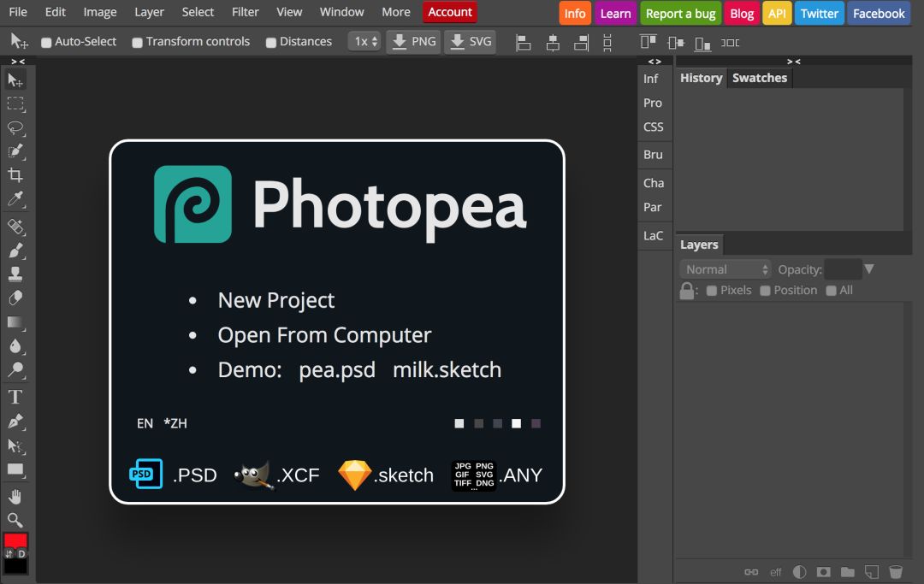924x584 pixels.
Task: Swap foreground and background colors
Action: (x=9, y=554)
